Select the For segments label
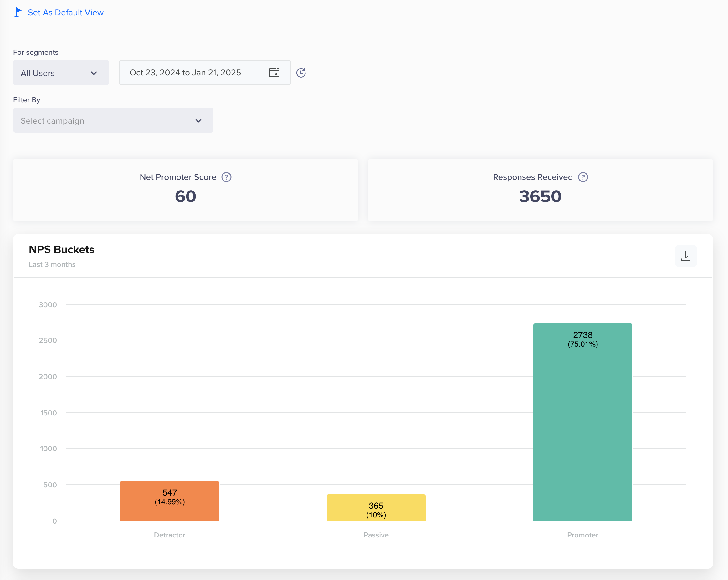728x580 pixels. click(35, 52)
